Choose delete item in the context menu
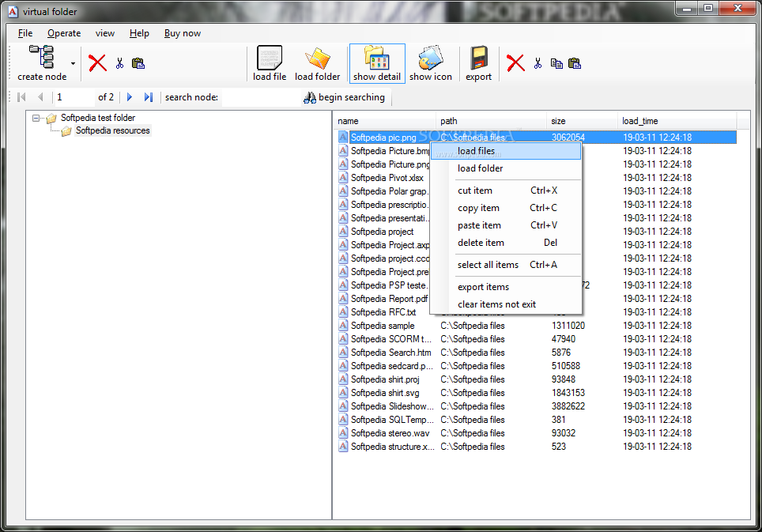 click(x=506, y=243)
